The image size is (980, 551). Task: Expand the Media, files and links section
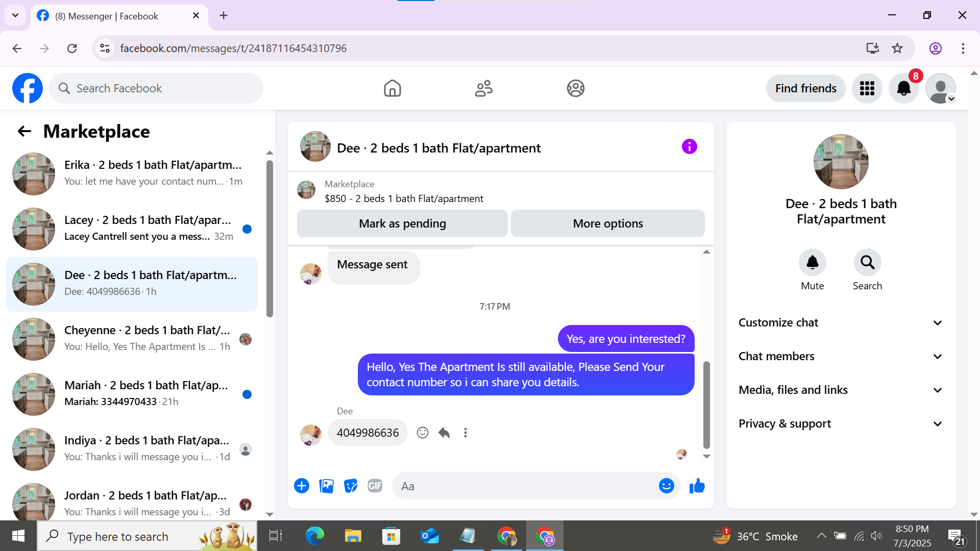click(840, 390)
